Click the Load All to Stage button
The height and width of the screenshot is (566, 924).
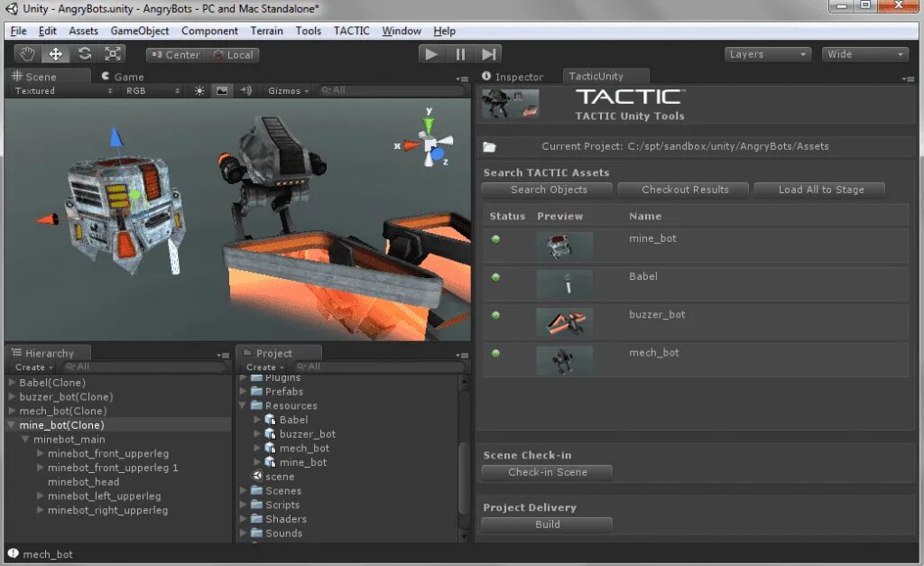[x=819, y=190]
